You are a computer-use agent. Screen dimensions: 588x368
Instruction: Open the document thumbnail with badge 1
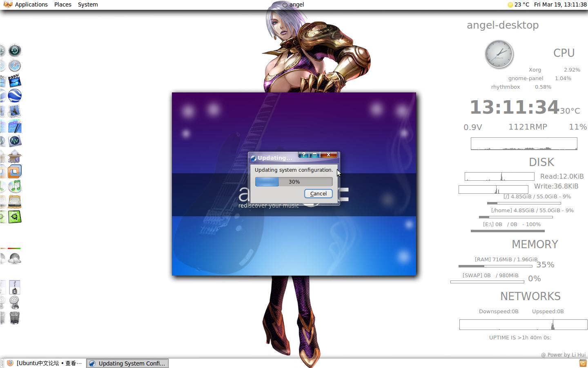14,287
